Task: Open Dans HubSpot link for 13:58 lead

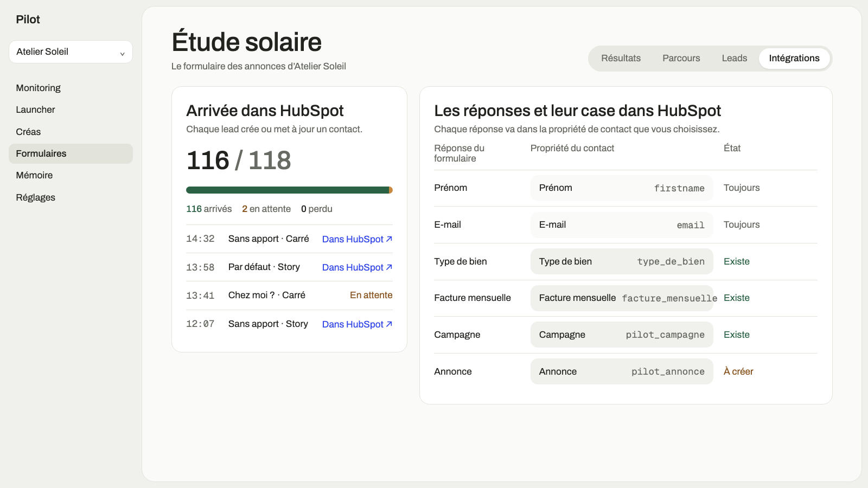Action: pos(357,267)
